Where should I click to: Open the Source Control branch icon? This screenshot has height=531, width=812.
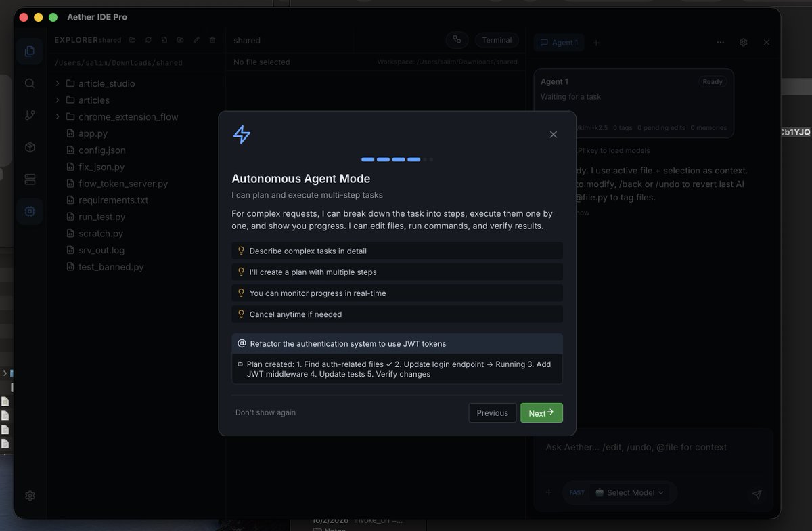click(30, 115)
